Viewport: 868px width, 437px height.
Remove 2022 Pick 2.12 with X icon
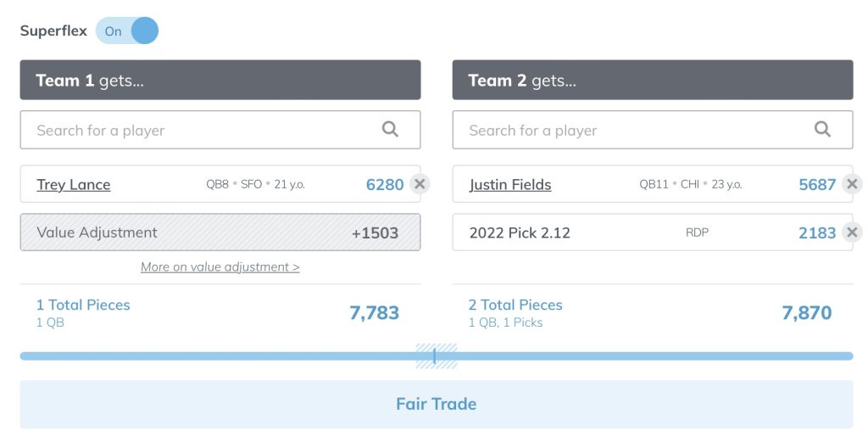(852, 232)
